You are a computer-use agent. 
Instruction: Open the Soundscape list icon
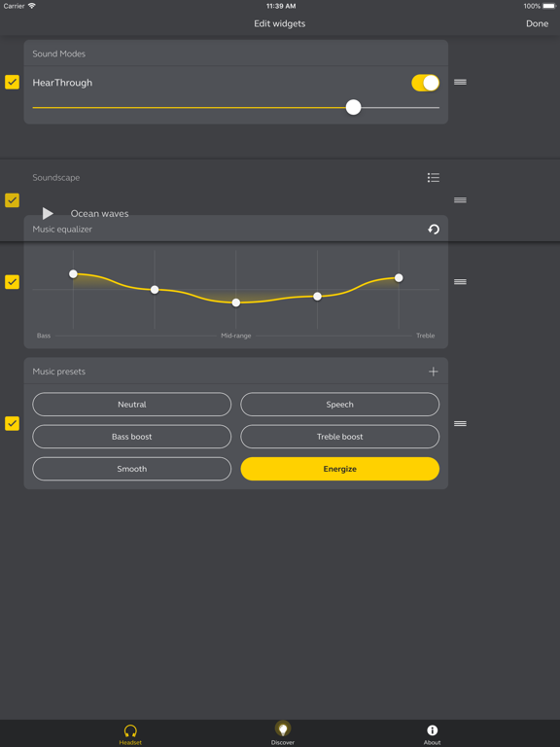[x=434, y=178]
